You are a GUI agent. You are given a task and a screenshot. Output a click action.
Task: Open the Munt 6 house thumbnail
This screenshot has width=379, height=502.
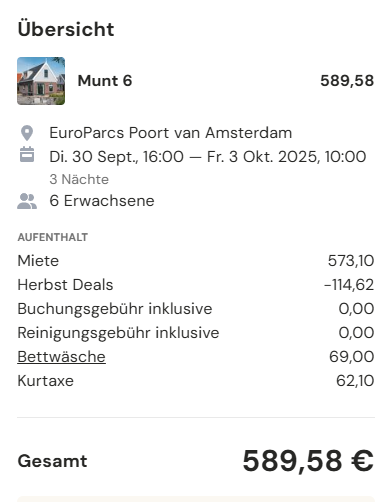(x=41, y=81)
